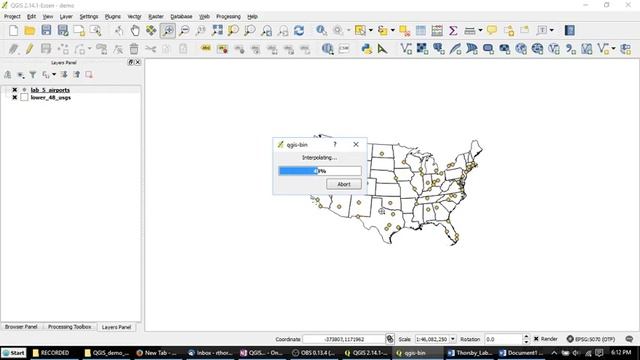The width and height of the screenshot is (640, 360).
Task: Toggle visibility of lab_5_airports layer
Action: pos(15,90)
